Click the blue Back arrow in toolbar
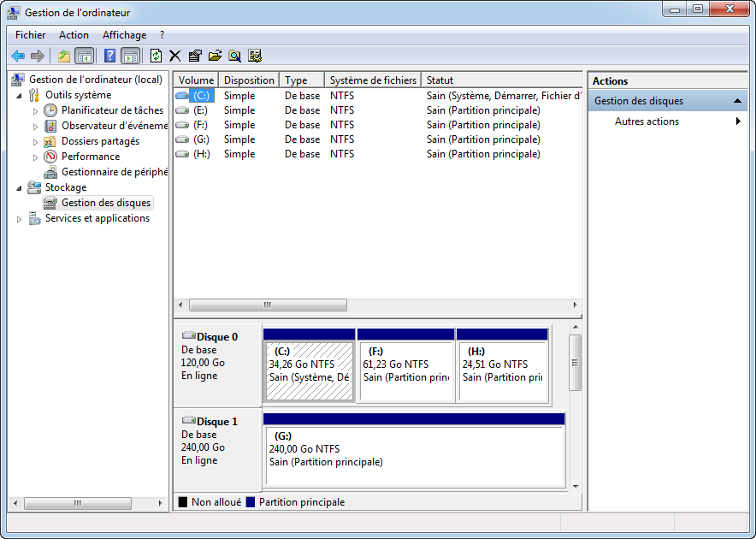The width and height of the screenshot is (756, 539). [x=18, y=56]
